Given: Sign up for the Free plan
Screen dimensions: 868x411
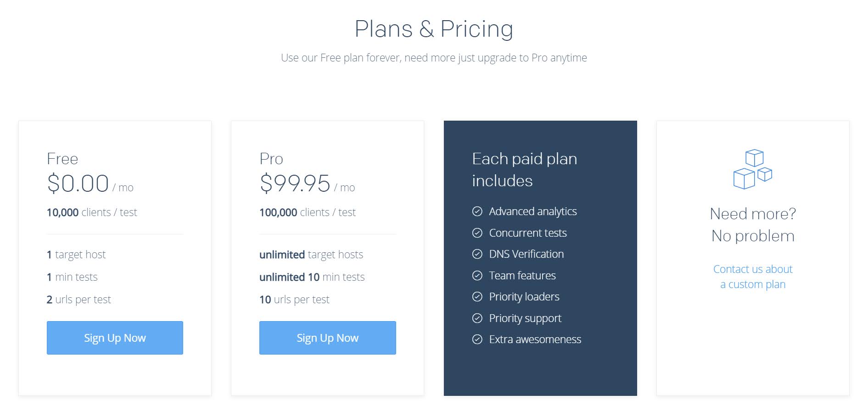Looking at the screenshot, I should tap(115, 338).
